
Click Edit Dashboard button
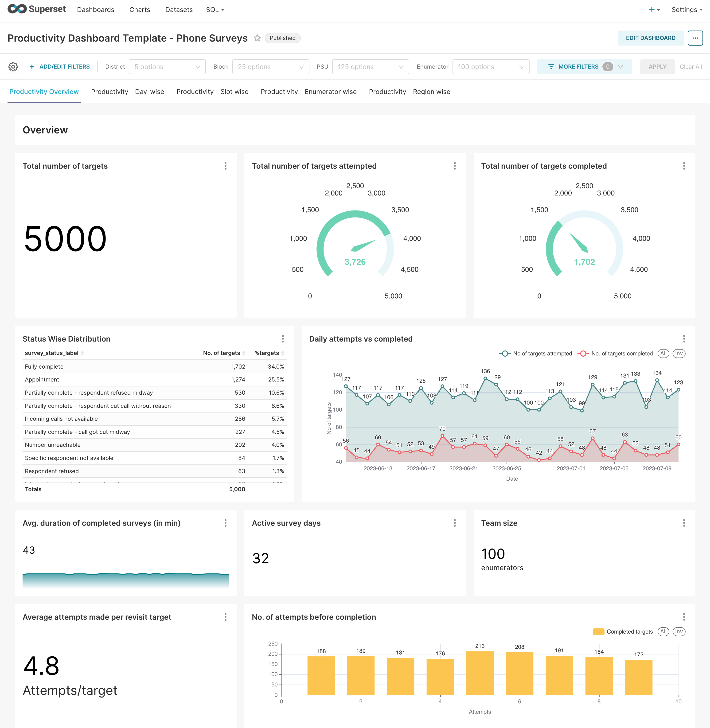(650, 38)
